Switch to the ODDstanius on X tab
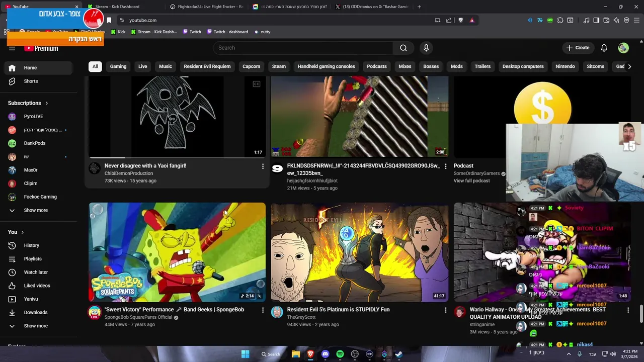The width and height of the screenshot is (644, 362). pyautogui.click(x=371, y=7)
